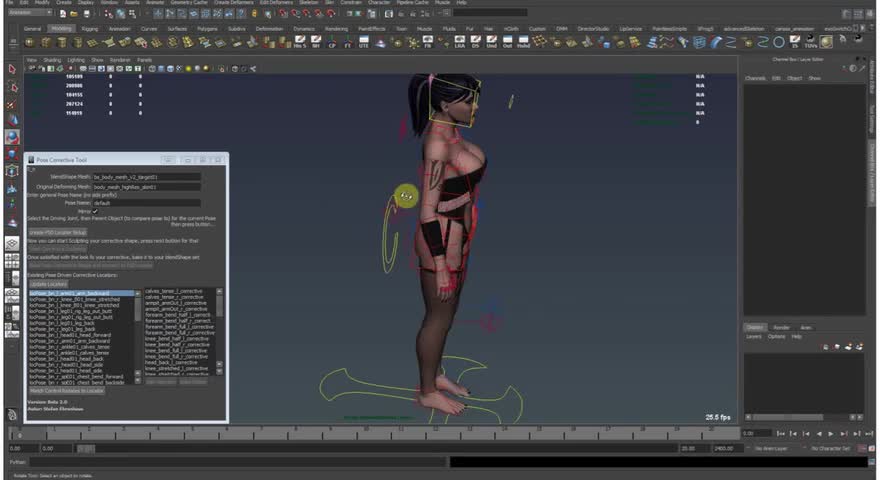The height and width of the screenshot is (480, 880).
Task: Open the new scene icon
Action: [x=62, y=13]
